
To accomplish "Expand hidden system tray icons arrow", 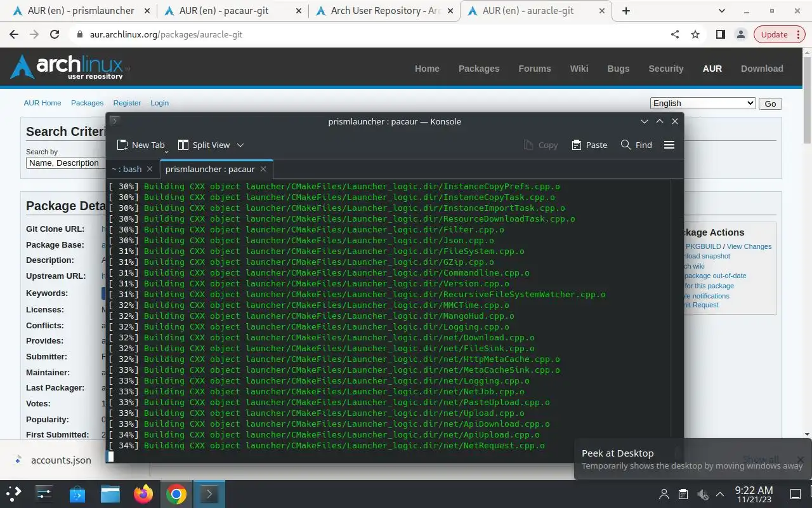I will (720, 494).
